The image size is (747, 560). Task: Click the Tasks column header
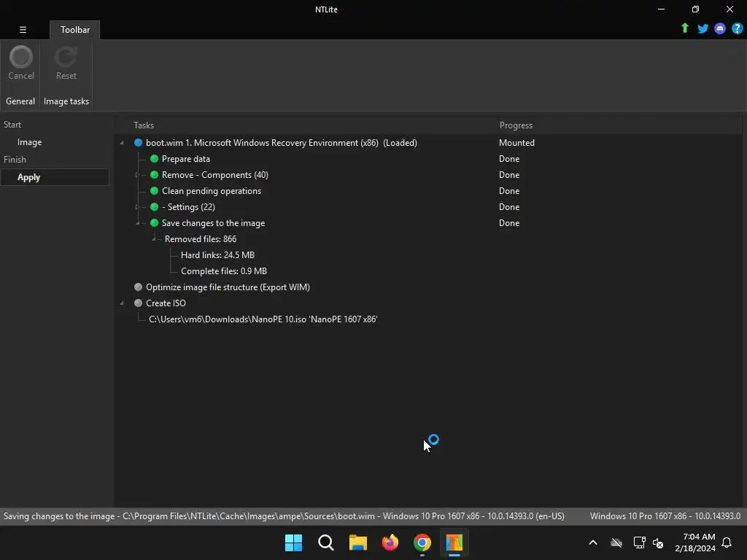(x=144, y=125)
